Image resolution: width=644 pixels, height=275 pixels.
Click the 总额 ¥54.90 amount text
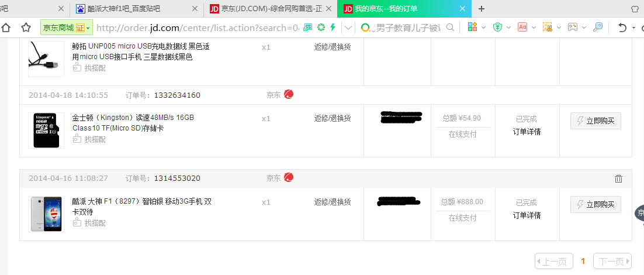click(x=462, y=118)
